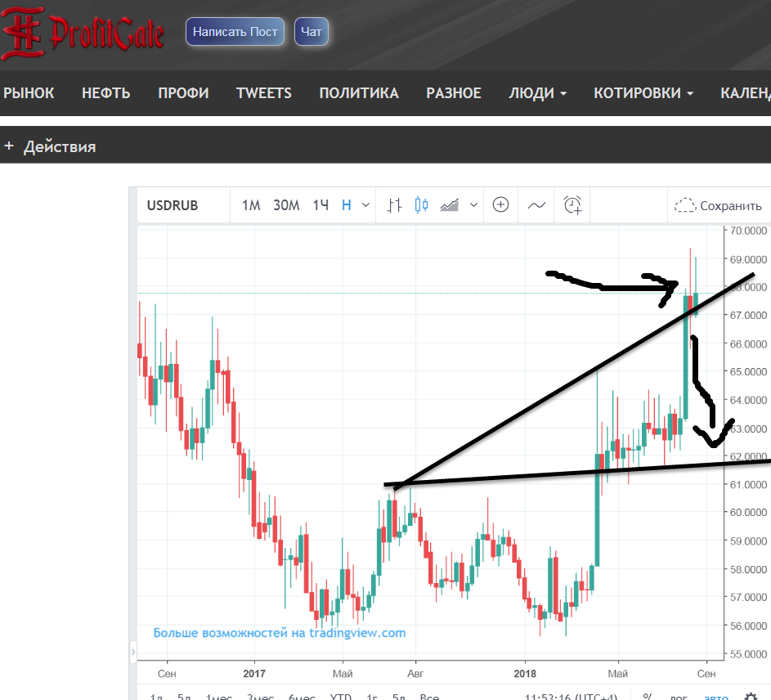Expand the КОТИРОВКИ dropdown menu

[643, 93]
